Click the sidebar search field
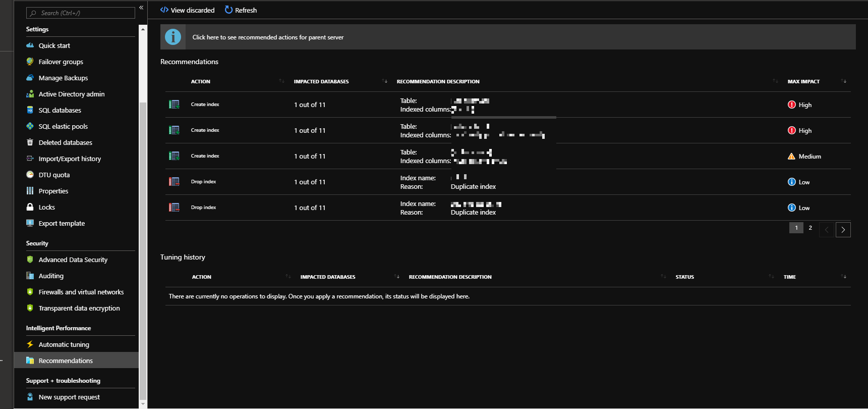 click(x=81, y=13)
